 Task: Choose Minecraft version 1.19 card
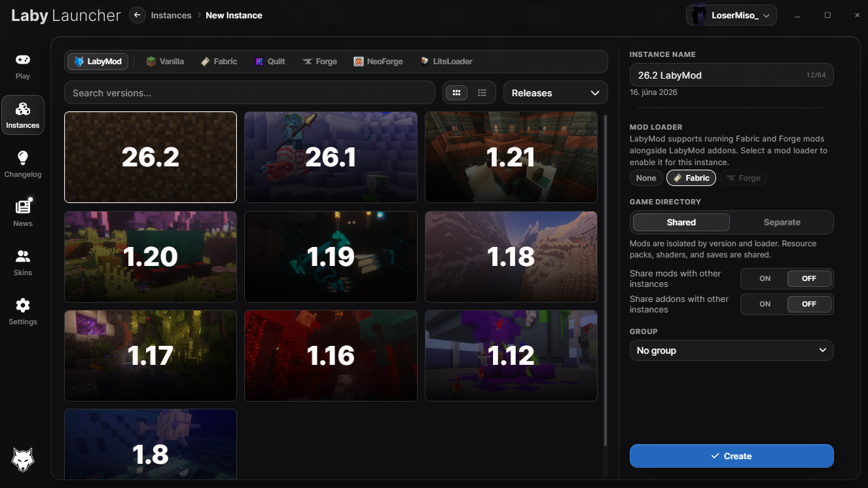tap(331, 256)
